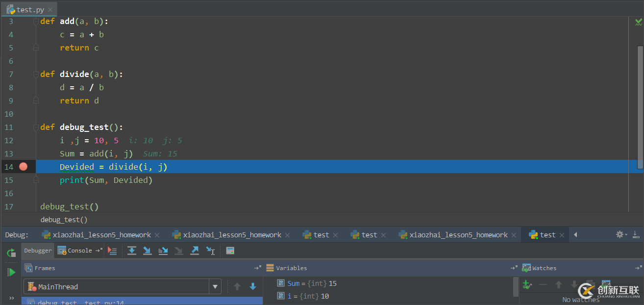Click the Step Out icon
This screenshot has height=305, width=644.
[x=195, y=251]
